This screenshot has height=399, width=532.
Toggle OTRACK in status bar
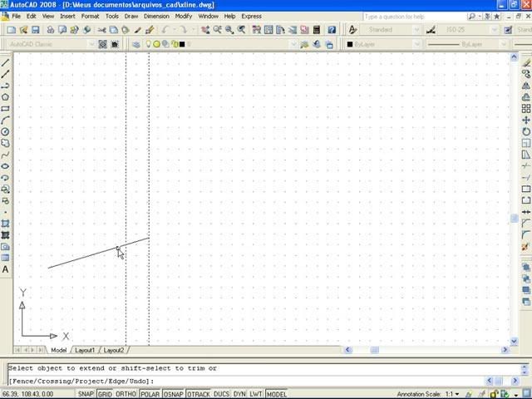tap(199, 394)
